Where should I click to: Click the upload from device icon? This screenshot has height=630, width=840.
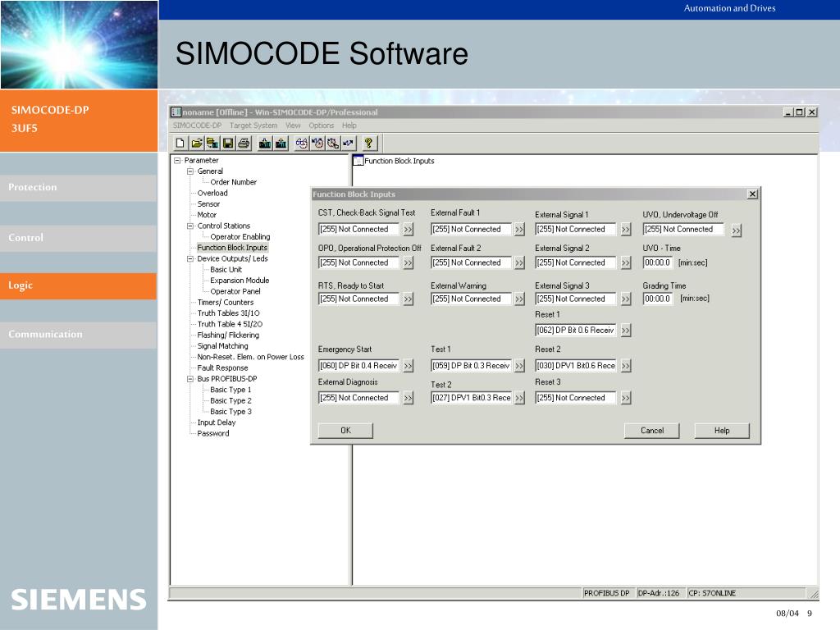tap(281, 143)
